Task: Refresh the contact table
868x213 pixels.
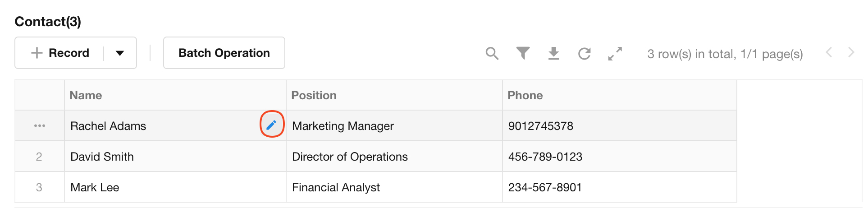Action: click(584, 54)
